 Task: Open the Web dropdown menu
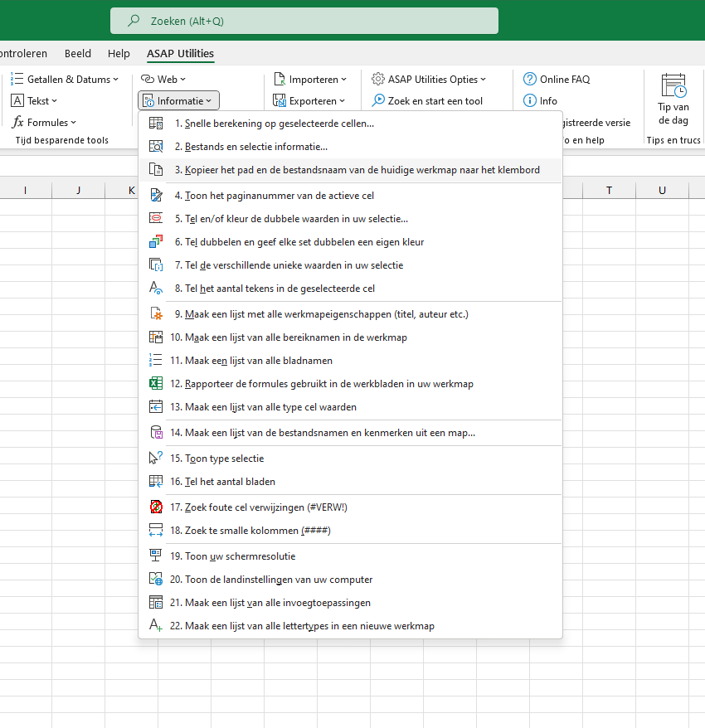(x=163, y=80)
